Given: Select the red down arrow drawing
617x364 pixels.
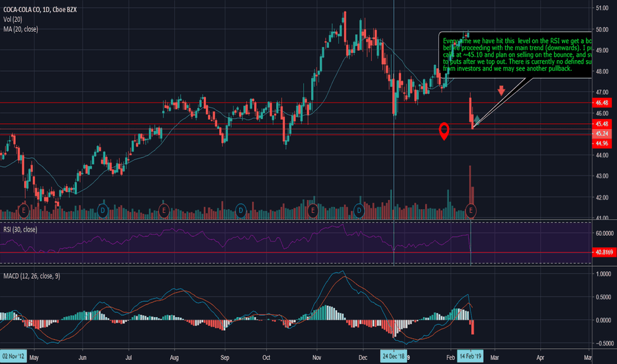Looking at the screenshot, I should pyautogui.click(x=501, y=91).
